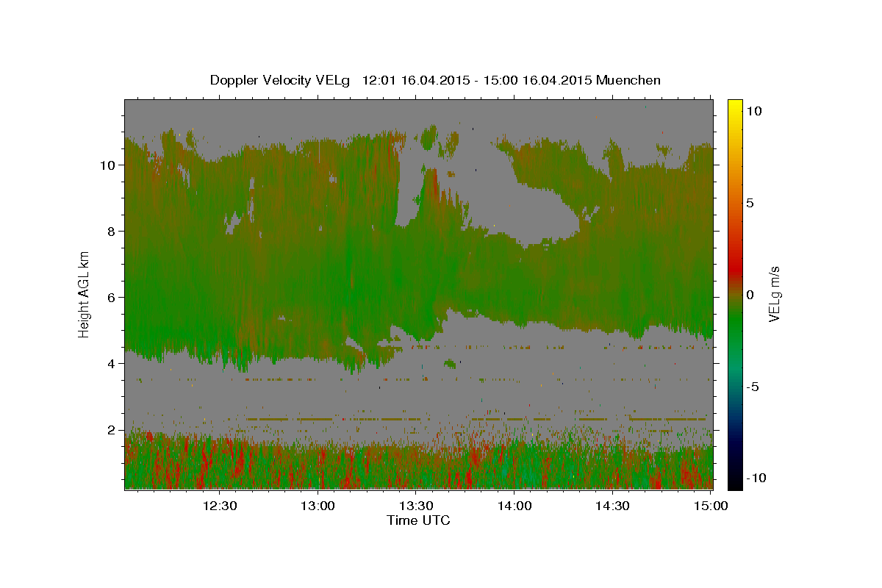Screen dimensions: 882x588
Task: Click the colorbar value -10 label
Action: point(756,478)
